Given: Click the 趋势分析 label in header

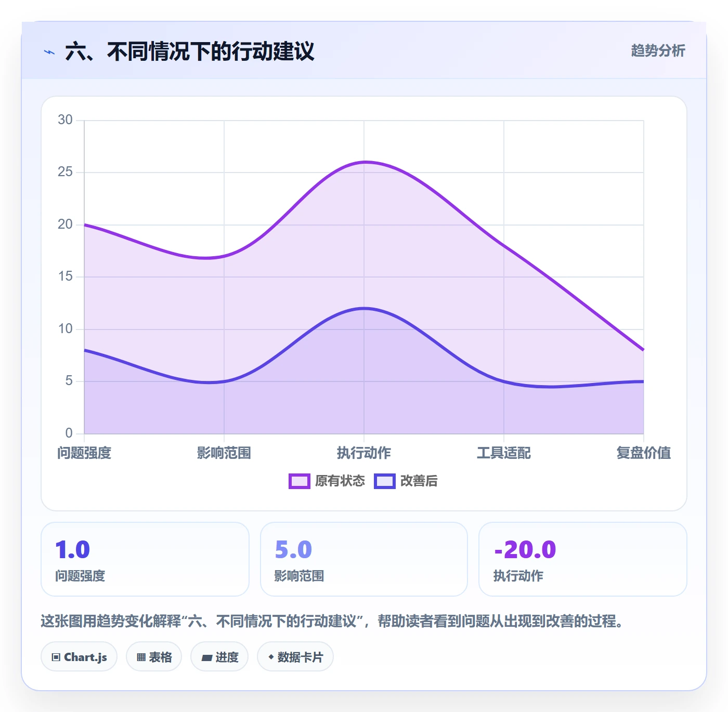Looking at the screenshot, I should pos(658,50).
